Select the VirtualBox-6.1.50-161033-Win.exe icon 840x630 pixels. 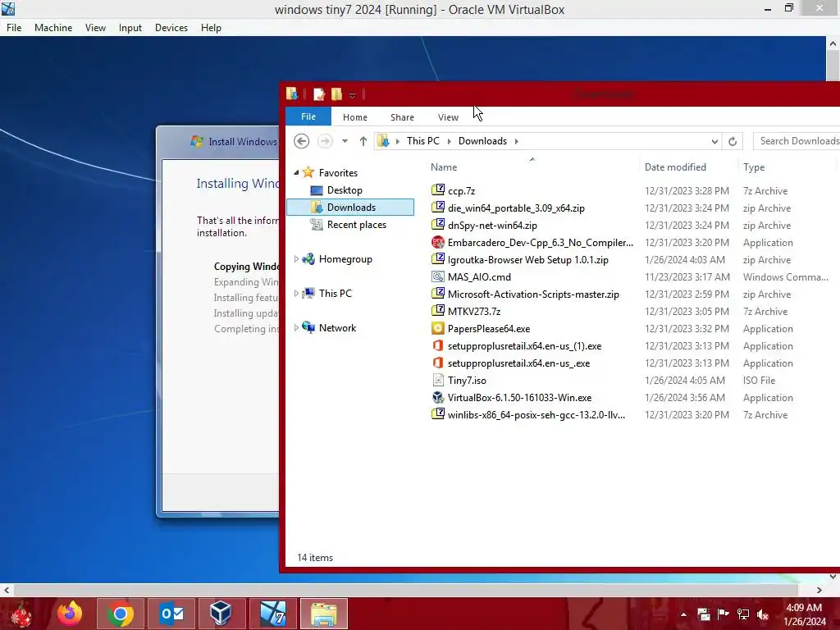coord(438,397)
